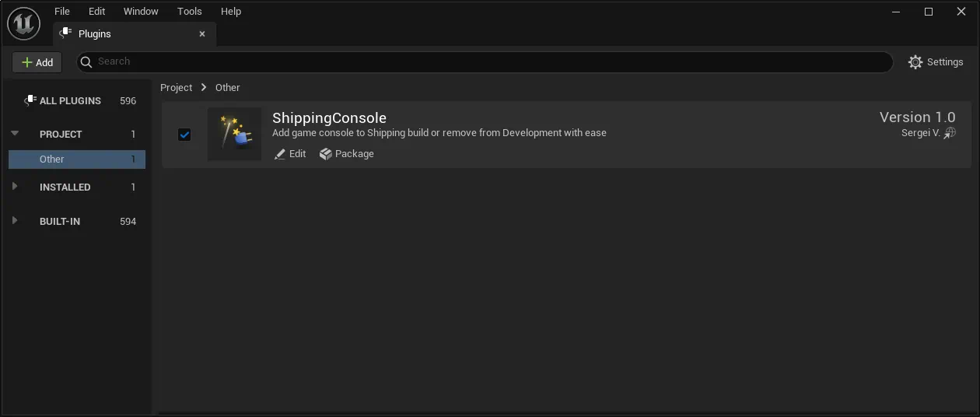Expand the INSTALLED category arrow
The height and width of the screenshot is (417, 980).
tap(15, 187)
